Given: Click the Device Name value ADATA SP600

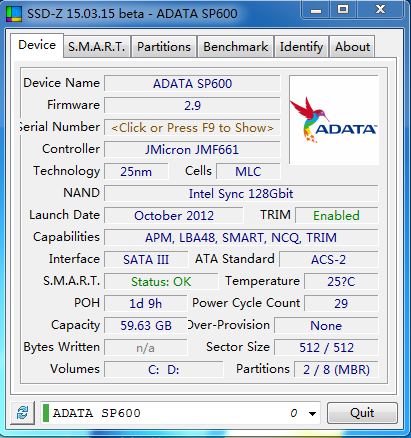Looking at the screenshot, I should [x=192, y=83].
